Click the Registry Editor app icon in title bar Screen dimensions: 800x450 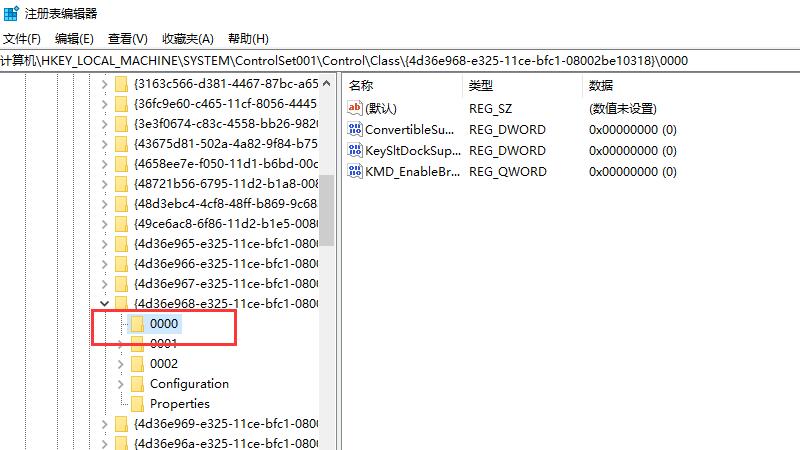[10, 13]
